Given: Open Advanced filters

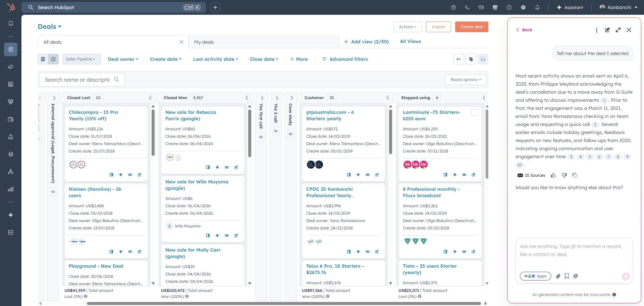Looking at the screenshot, I should pos(345,59).
